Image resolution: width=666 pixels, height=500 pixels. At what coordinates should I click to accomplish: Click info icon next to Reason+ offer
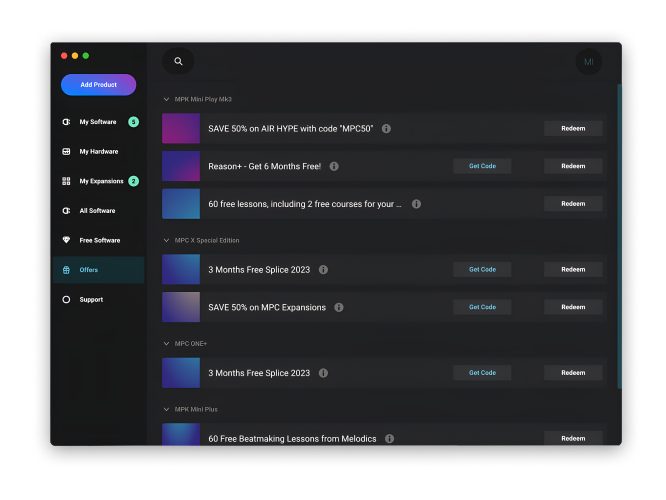pyautogui.click(x=334, y=166)
